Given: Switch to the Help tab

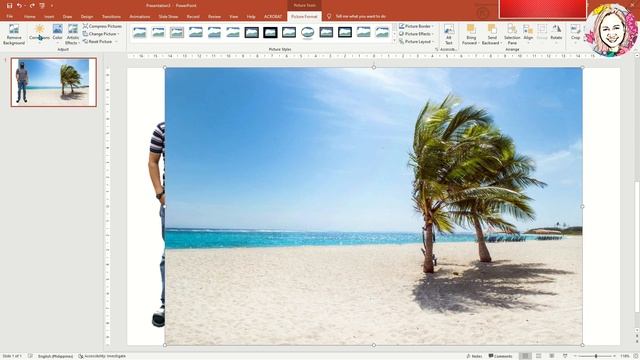Looking at the screenshot, I should [x=251, y=17].
